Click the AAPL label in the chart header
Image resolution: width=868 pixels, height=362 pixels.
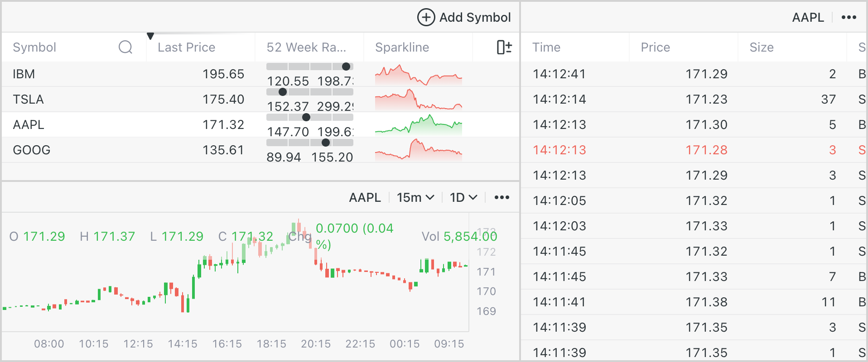pyautogui.click(x=365, y=197)
